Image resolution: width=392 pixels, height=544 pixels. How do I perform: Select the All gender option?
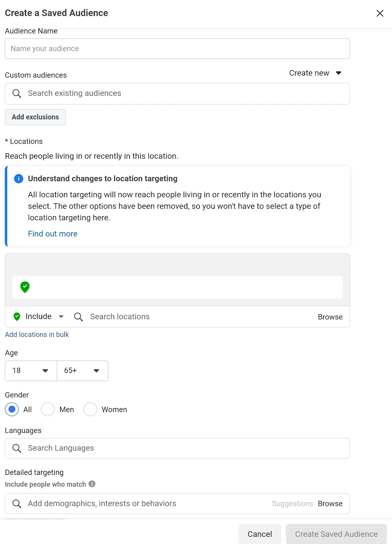click(12, 409)
